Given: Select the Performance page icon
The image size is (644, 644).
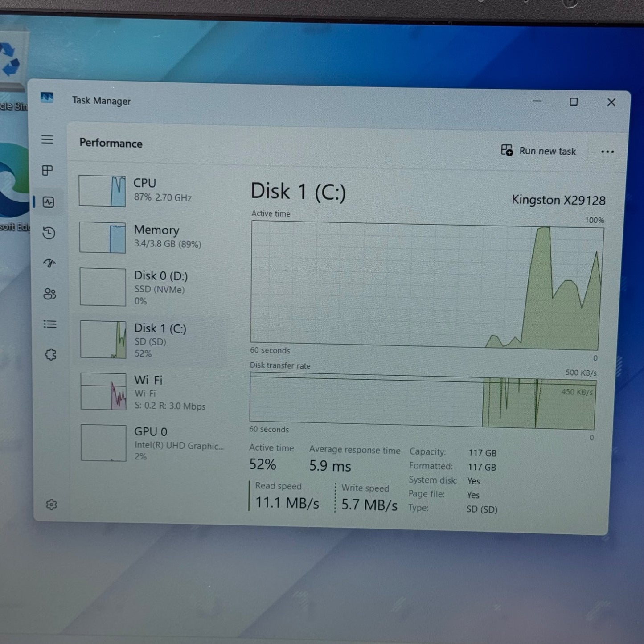Looking at the screenshot, I should tap(48, 202).
